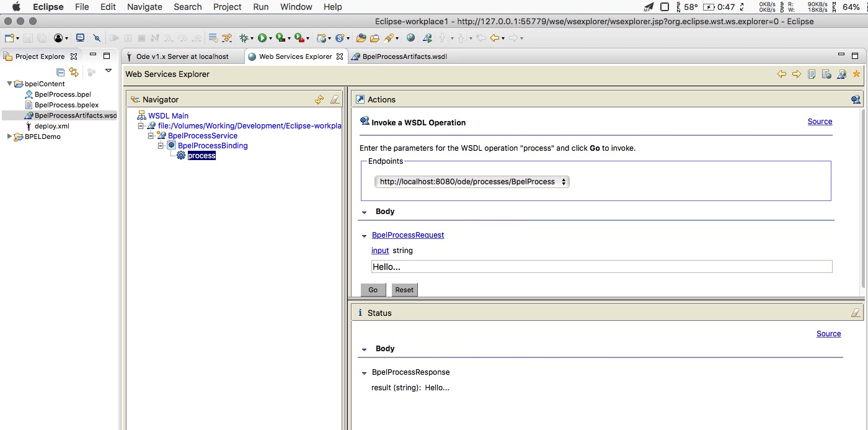Click the Reset button
This screenshot has width=868, height=430.
(x=404, y=290)
